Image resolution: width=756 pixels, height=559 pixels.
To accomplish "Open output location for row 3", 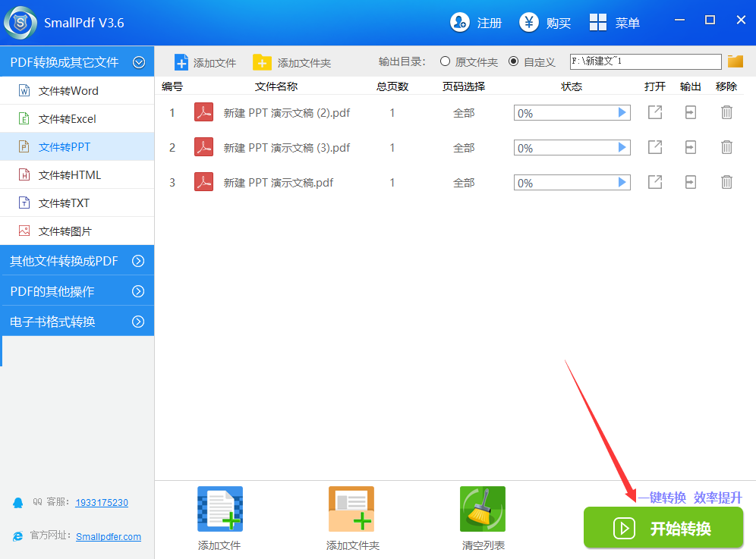I will click(x=691, y=182).
